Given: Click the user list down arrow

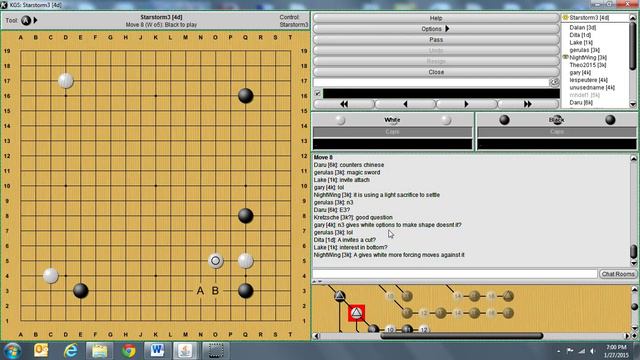Looking at the screenshot, I should point(633,104).
